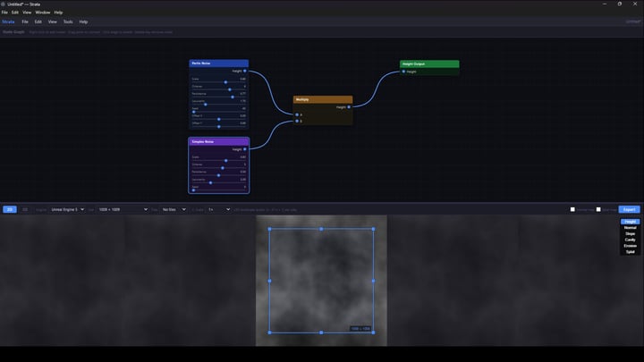Select the Erosion view mode

630,246
